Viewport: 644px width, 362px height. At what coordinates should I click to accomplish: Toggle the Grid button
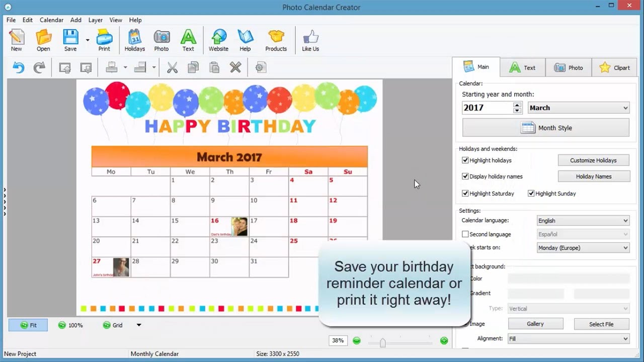click(x=113, y=325)
